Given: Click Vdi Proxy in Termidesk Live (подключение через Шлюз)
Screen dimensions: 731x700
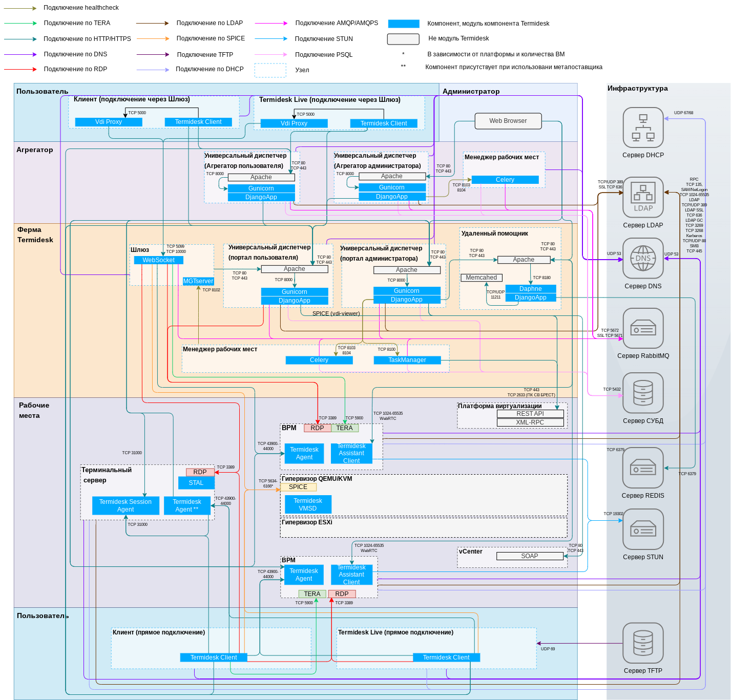Looking at the screenshot, I should (x=294, y=123).
